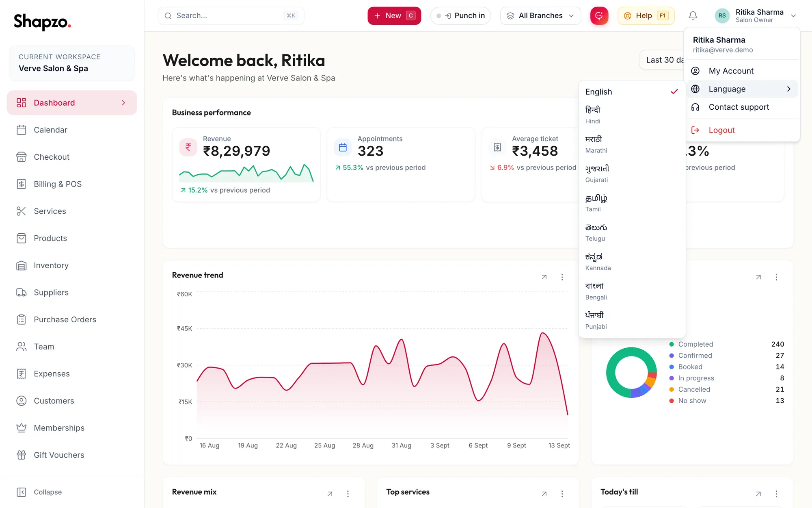Open Inventory section
This screenshot has width=812, height=508.
(x=72, y=265)
